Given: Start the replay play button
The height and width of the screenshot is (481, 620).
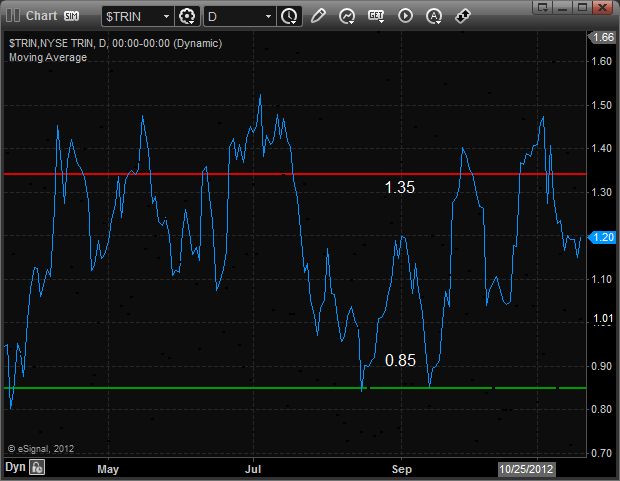Looking at the screenshot, I should click(x=405, y=16).
